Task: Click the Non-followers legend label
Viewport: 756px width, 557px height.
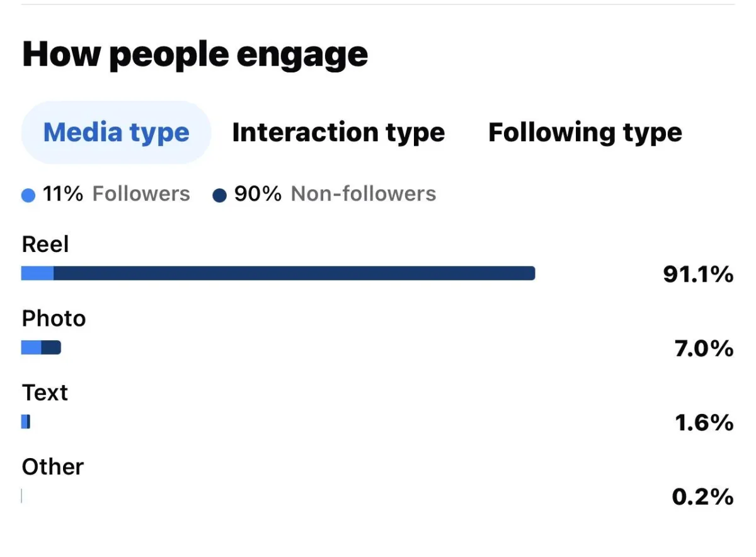Action: tap(364, 194)
